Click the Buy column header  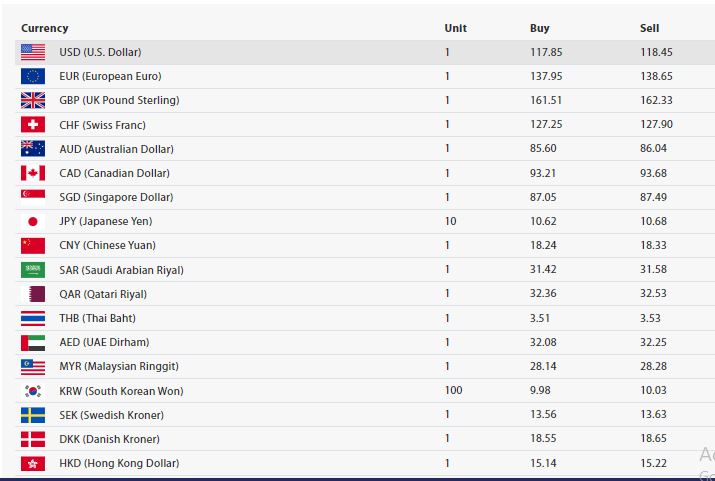[x=539, y=28]
